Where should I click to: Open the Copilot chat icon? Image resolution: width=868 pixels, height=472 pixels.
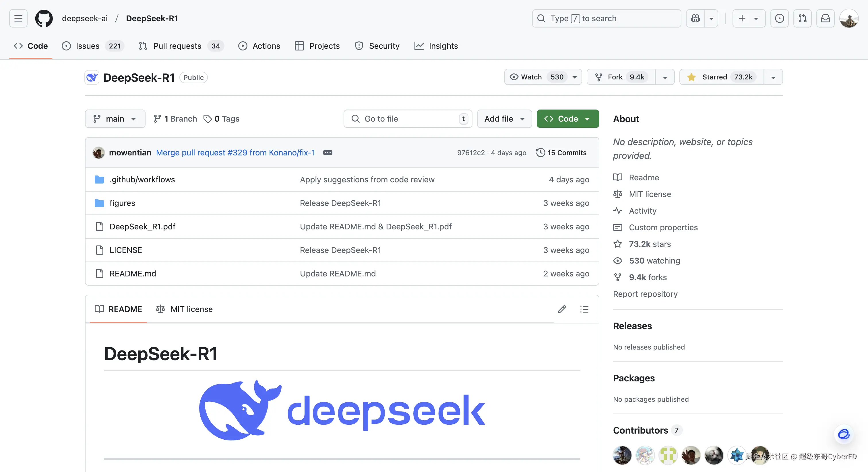coord(695,18)
